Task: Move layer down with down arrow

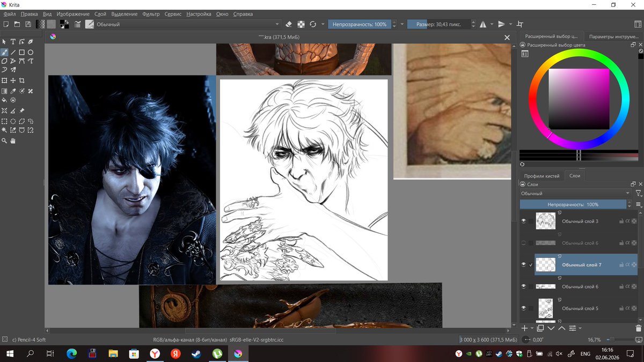Action: pos(551,328)
